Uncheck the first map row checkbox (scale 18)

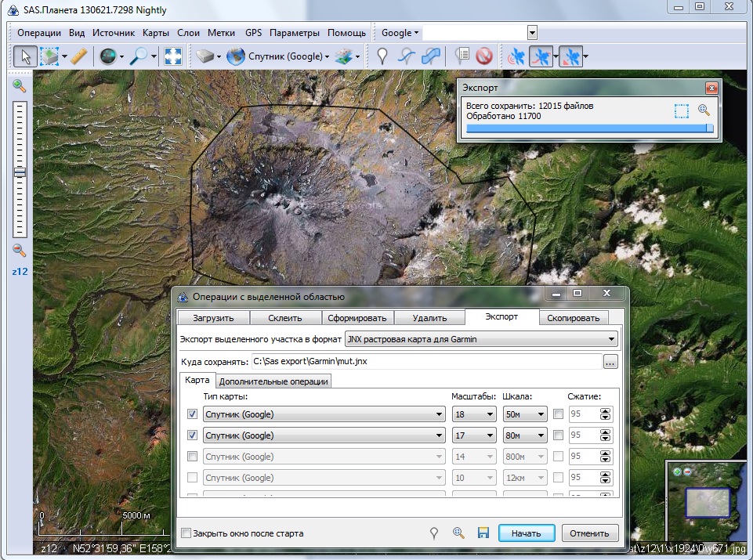[193, 414]
